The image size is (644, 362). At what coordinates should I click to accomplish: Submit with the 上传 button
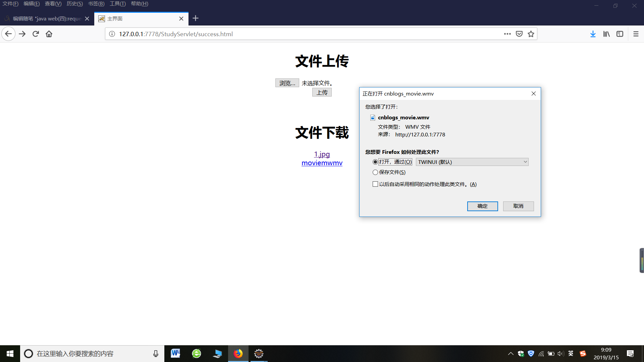point(322,93)
